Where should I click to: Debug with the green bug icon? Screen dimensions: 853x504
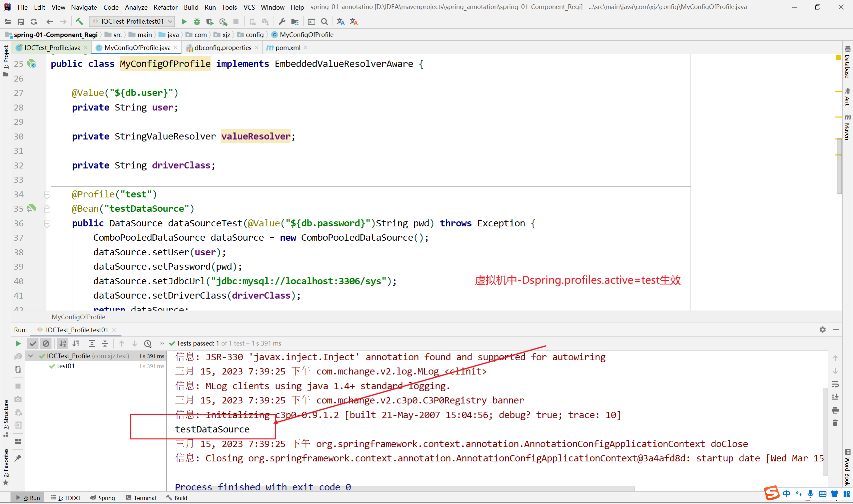click(197, 22)
